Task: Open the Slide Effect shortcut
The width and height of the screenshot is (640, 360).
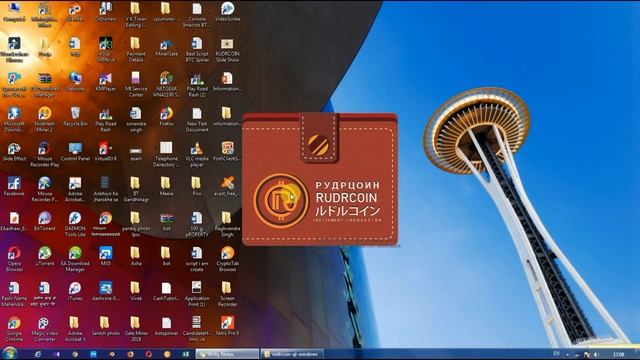Action: [x=14, y=152]
